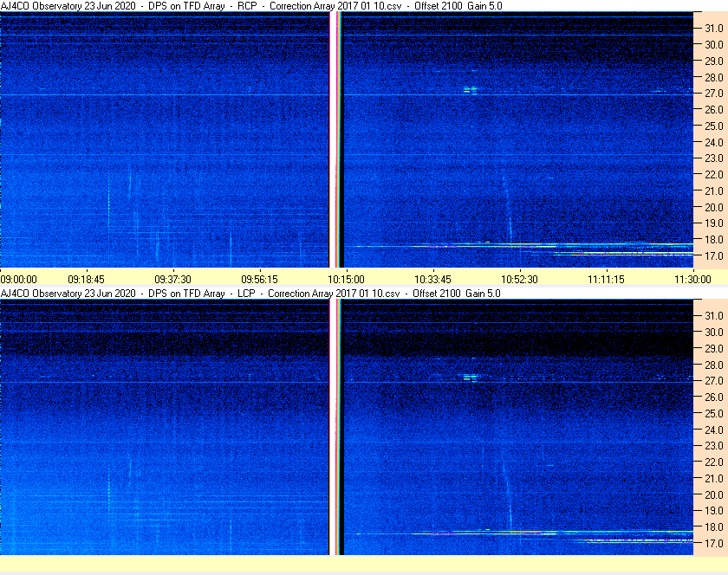
Task: Pick the 29.0 frequency label in LCP panel
Action: click(714, 348)
